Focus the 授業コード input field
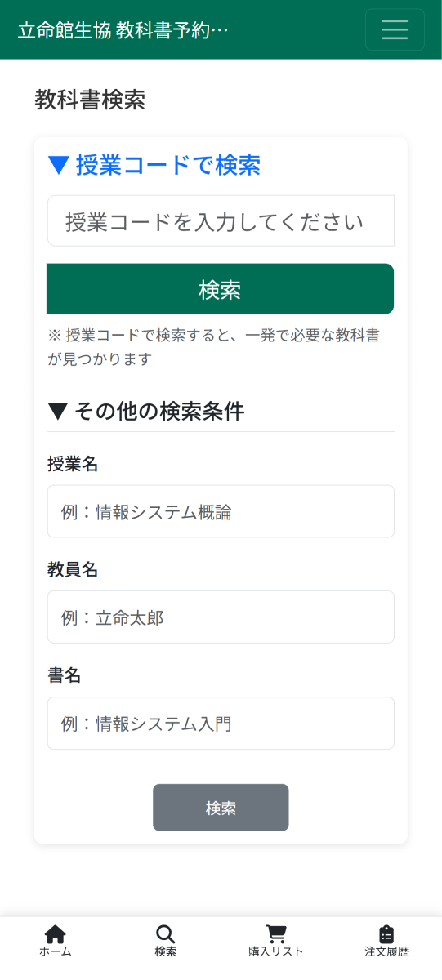 pyautogui.click(x=221, y=220)
